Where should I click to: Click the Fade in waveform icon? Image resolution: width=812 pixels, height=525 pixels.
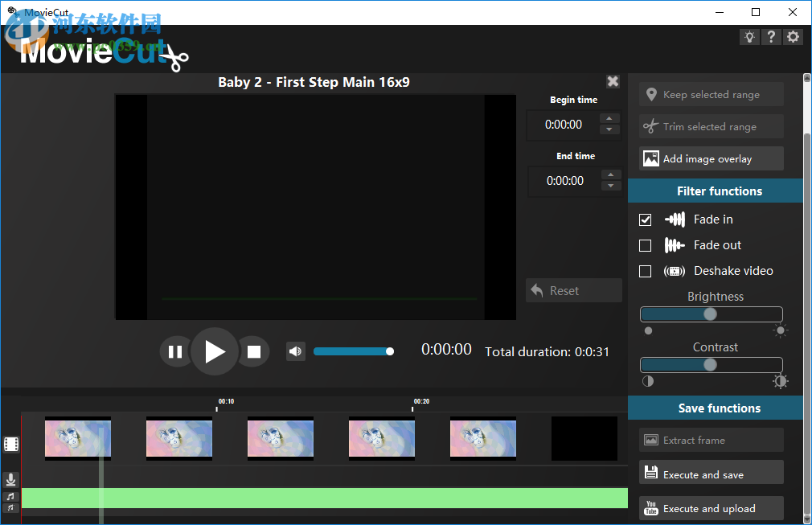coord(675,219)
